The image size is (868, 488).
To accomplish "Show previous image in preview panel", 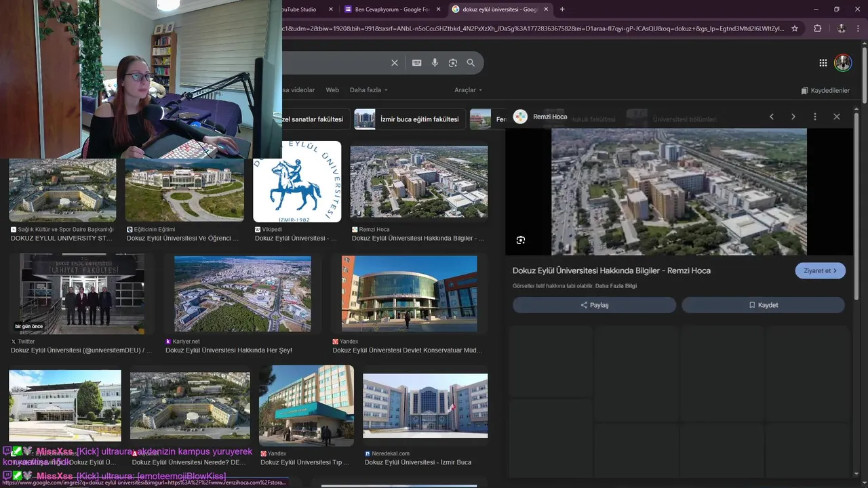I will tap(772, 117).
